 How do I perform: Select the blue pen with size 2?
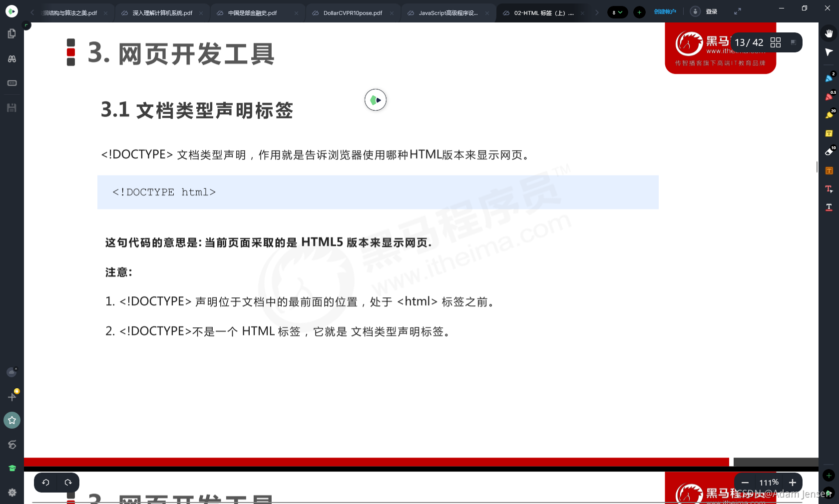coord(830,77)
